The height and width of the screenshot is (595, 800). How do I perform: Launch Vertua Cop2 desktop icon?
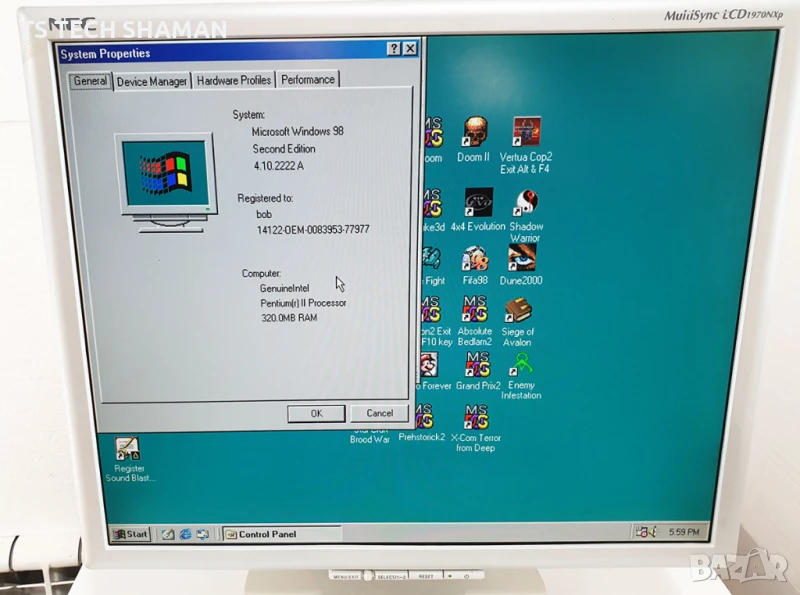click(526, 133)
